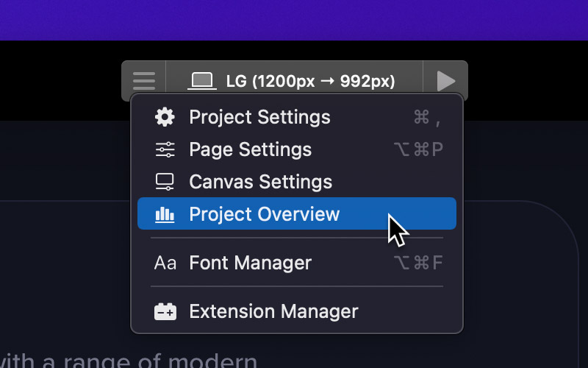Image resolution: width=588 pixels, height=368 pixels.
Task: Click the ⌥⌘P shortcut hint
Action: point(418,149)
